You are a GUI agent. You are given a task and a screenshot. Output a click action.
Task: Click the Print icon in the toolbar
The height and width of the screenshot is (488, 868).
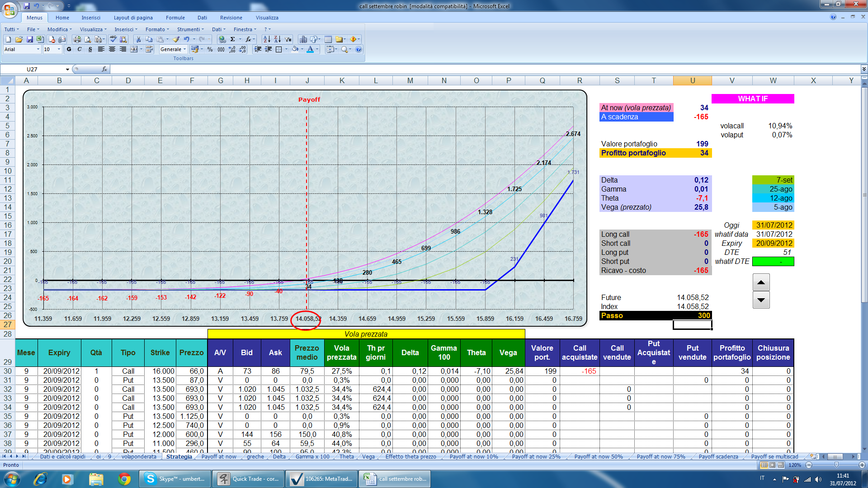coord(77,40)
